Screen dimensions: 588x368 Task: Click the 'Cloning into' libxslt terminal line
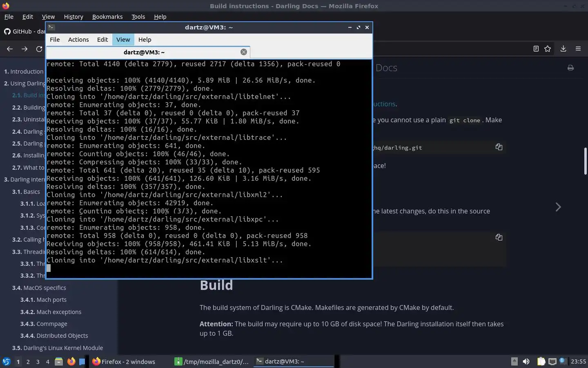click(x=165, y=260)
